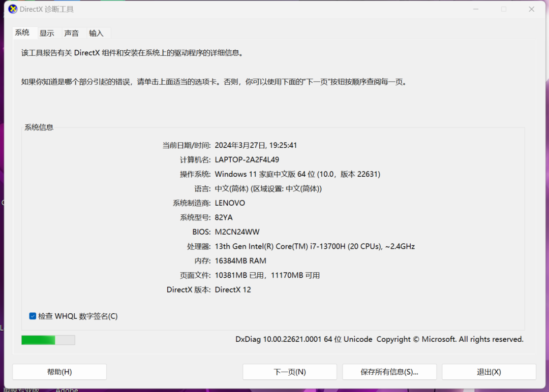
Task: Click page file value 10381MB 已用
Action: tap(267, 276)
